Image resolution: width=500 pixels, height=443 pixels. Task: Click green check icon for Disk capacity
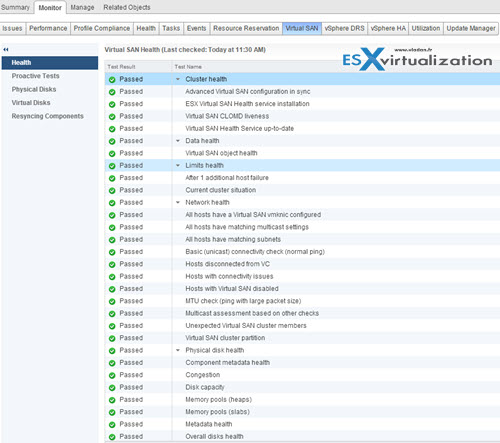(x=112, y=388)
